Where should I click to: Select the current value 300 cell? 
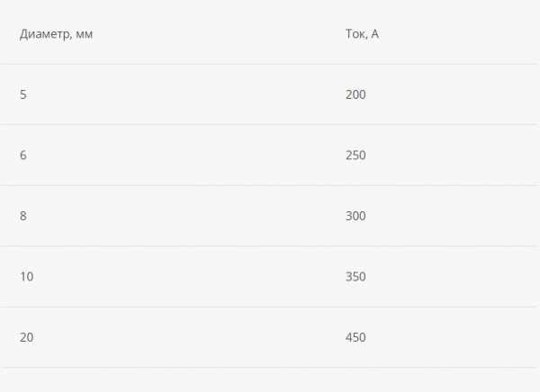point(355,216)
